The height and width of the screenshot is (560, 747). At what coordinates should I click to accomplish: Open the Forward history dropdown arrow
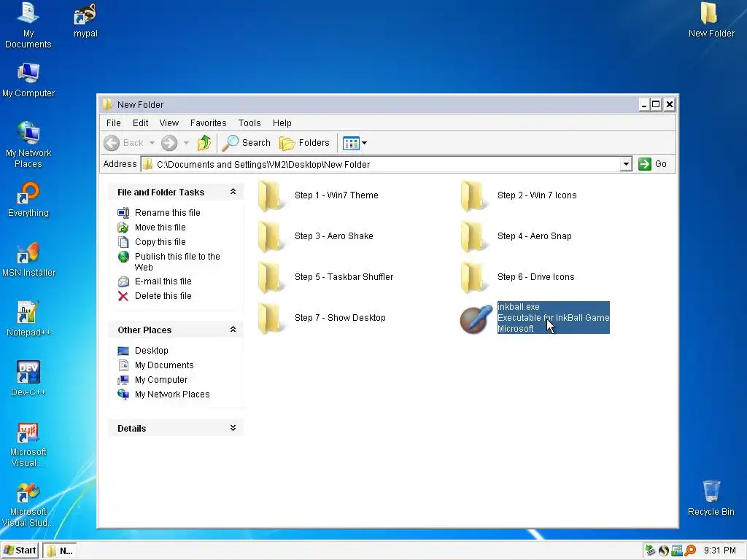[186, 142]
